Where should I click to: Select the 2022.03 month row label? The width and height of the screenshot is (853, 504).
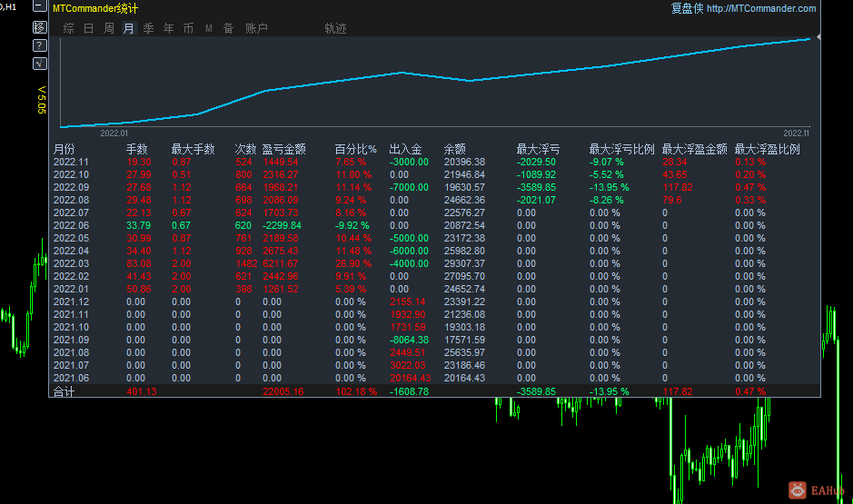pos(71,263)
